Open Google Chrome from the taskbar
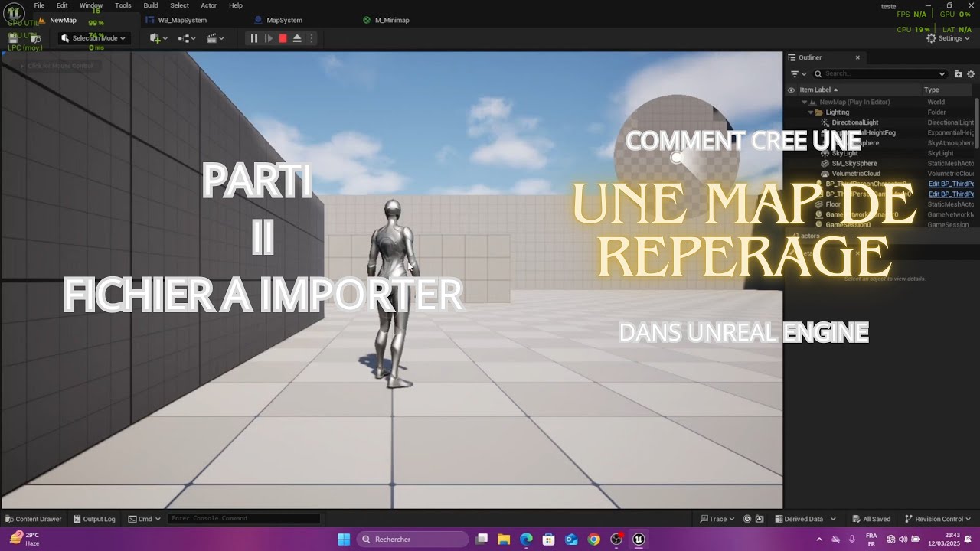This screenshot has width=980, height=551. pyautogui.click(x=594, y=540)
